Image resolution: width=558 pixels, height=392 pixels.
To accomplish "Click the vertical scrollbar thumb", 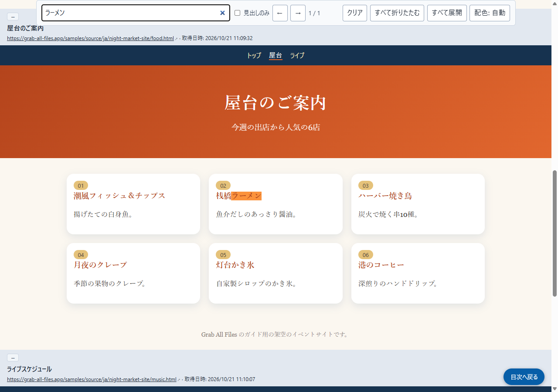I will pyautogui.click(x=555, y=233).
